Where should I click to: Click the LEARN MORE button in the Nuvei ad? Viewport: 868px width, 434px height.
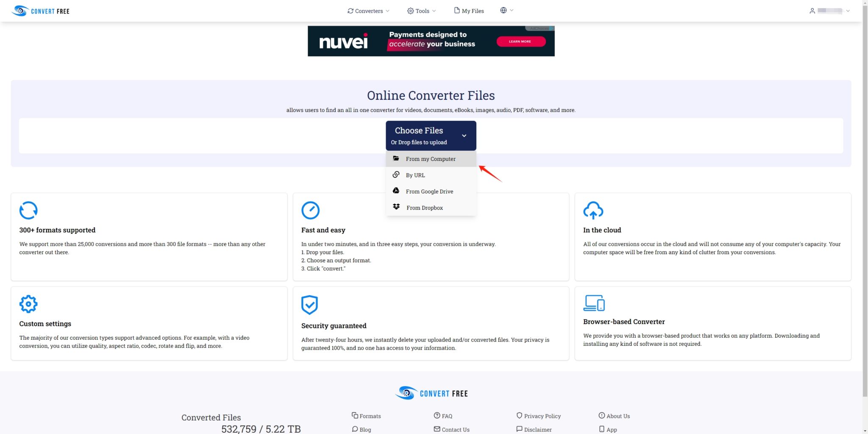coord(521,41)
